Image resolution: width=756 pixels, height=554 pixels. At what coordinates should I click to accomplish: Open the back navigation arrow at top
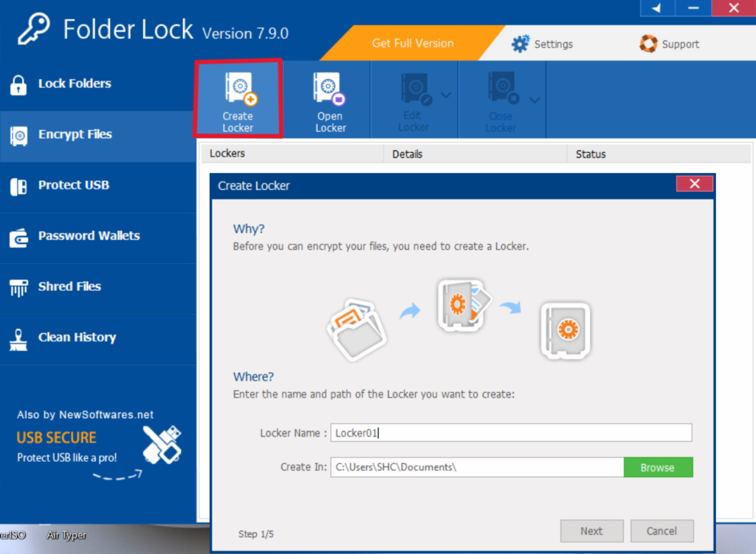click(x=657, y=8)
